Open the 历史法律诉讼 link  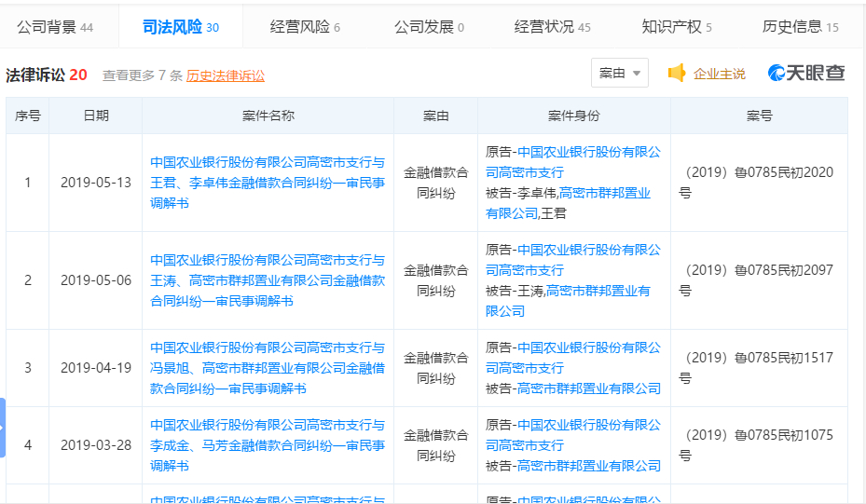226,75
